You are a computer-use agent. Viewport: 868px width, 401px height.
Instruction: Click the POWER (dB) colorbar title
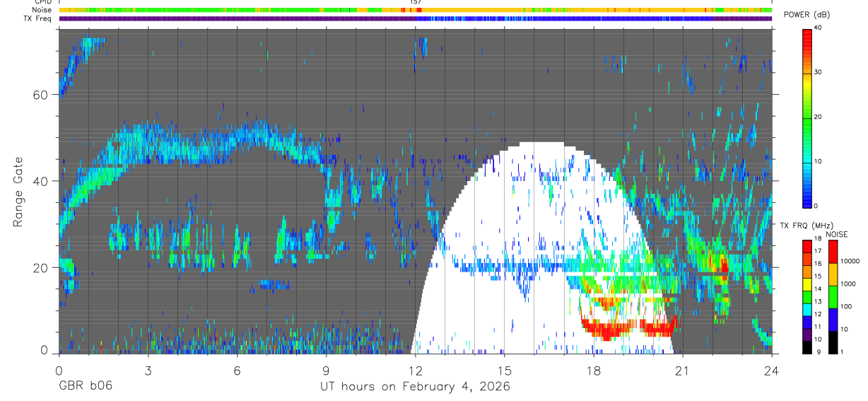click(807, 15)
